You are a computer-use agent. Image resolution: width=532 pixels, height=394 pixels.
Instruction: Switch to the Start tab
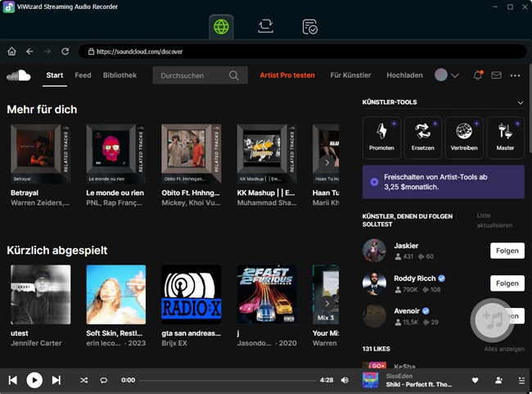[55, 75]
